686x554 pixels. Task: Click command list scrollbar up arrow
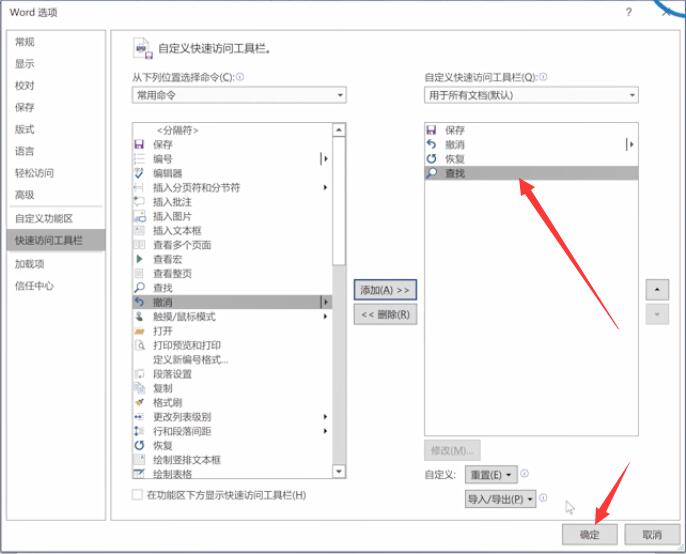tap(339, 130)
